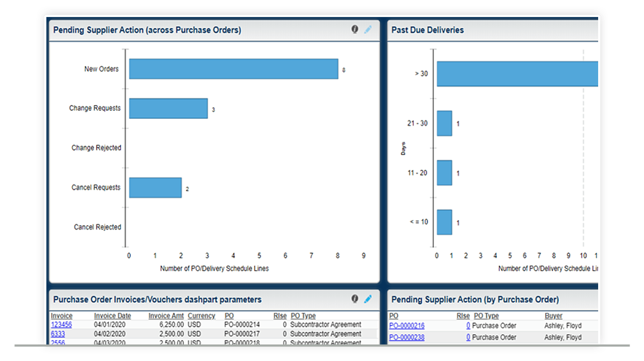644x361 pixels.
Task: Open invoice 123456 link
Action: tap(61, 325)
